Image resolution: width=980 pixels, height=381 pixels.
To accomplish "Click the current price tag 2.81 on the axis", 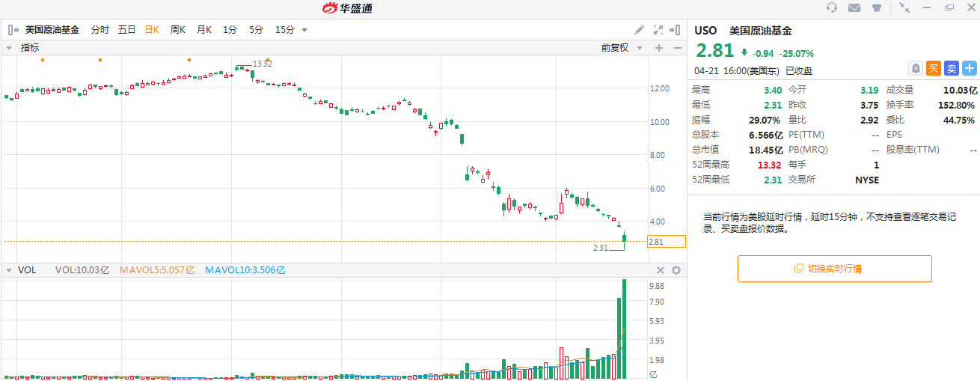I will click(x=667, y=242).
